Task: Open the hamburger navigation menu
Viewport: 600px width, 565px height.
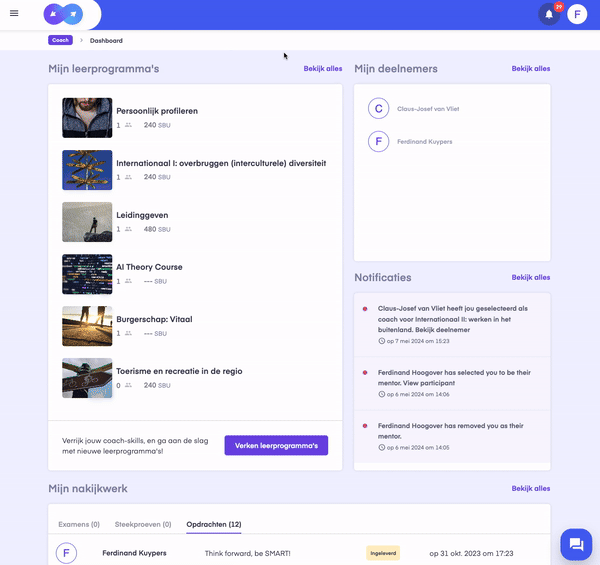Action: pyautogui.click(x=14, y=13)
